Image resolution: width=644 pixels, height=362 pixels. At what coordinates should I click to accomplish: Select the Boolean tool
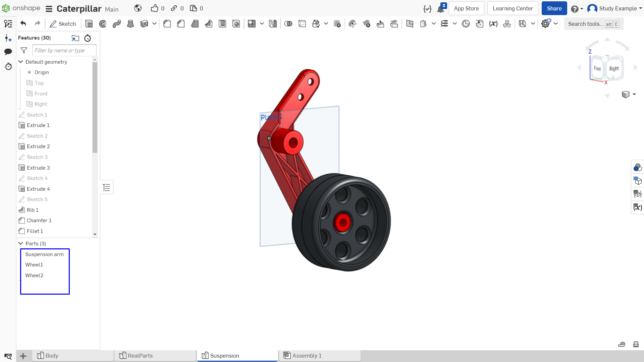[x=288, y=24]
